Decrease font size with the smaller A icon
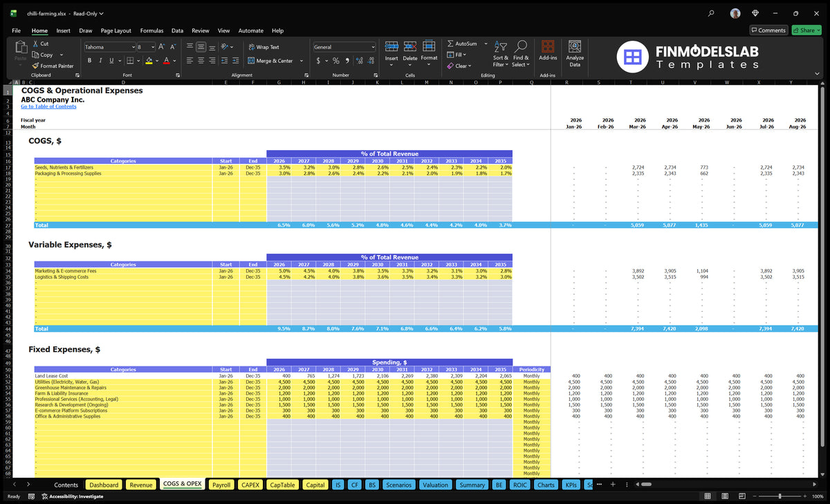This screenshot has height=504, width=830. [173, 47]
